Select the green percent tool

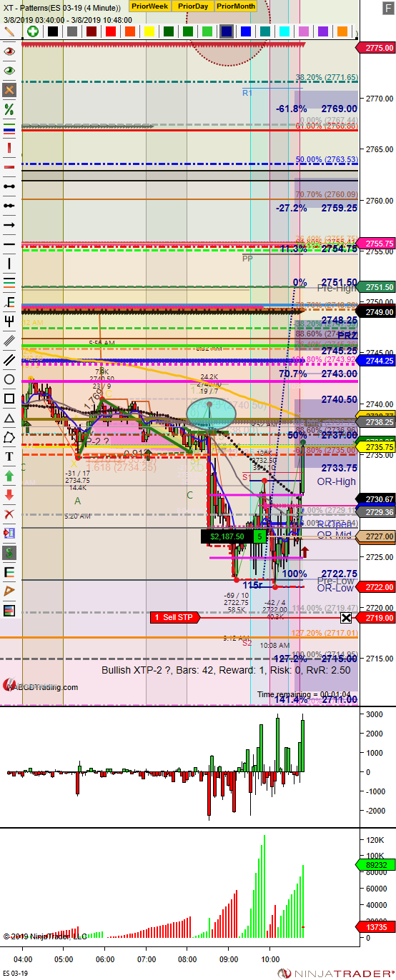pyautogui.click(x=9, y=109)
